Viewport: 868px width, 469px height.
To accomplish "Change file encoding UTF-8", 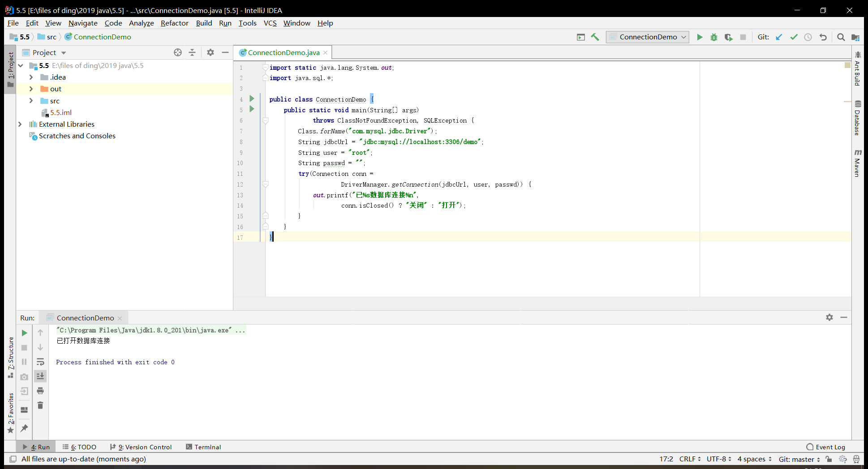I will click(719, 459).
